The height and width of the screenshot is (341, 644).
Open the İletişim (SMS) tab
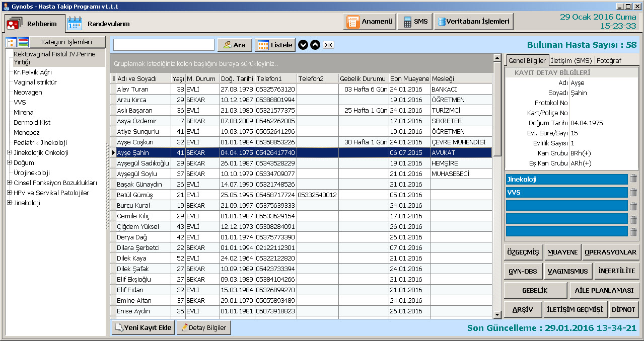pos(571,60)
